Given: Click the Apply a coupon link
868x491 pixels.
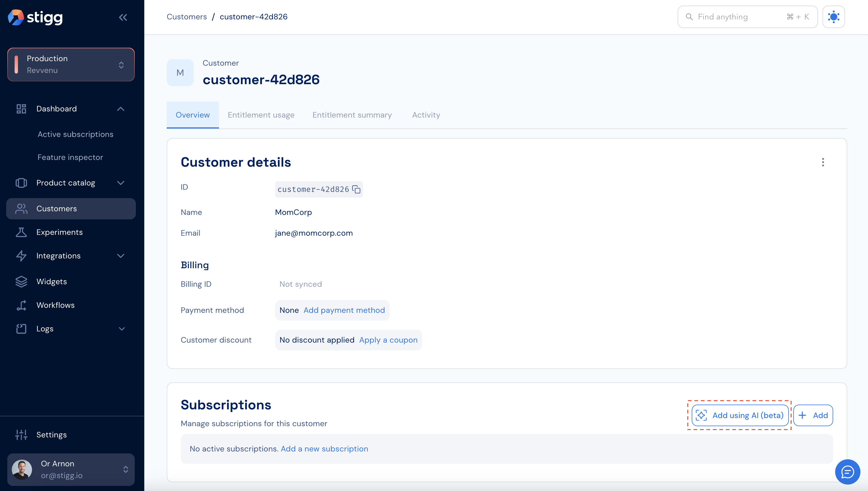Looking at the screenshot, I should (388, 340).
